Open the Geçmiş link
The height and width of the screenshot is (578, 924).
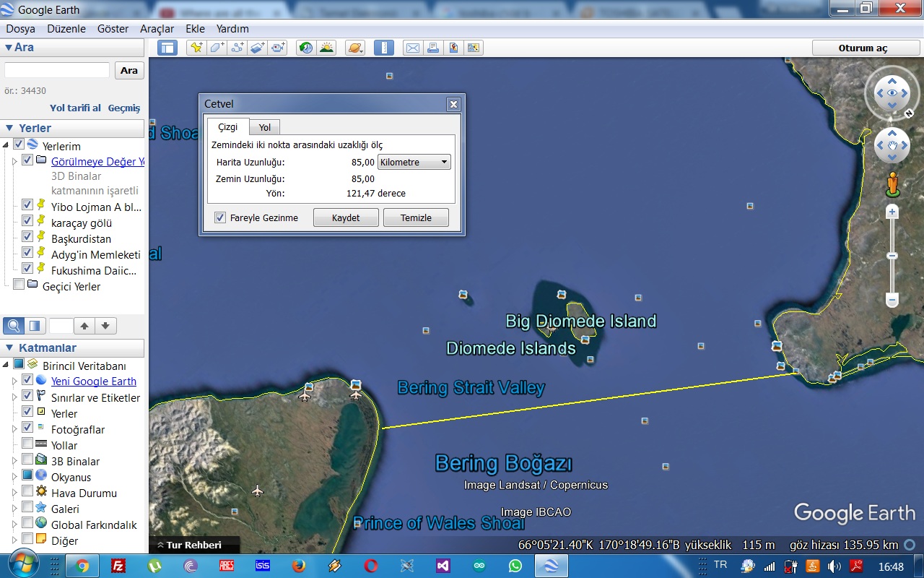point(124,108)
